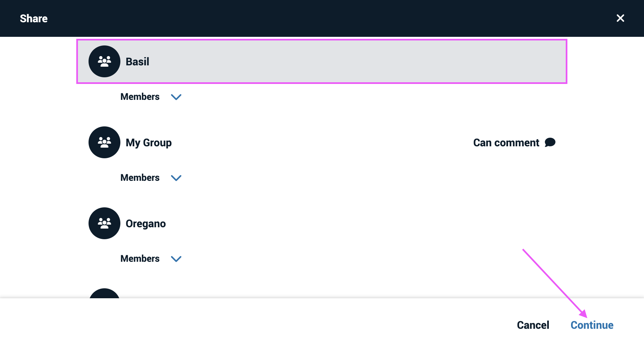Click the Share dialog title
644x351 pixels.
(33, 19)
